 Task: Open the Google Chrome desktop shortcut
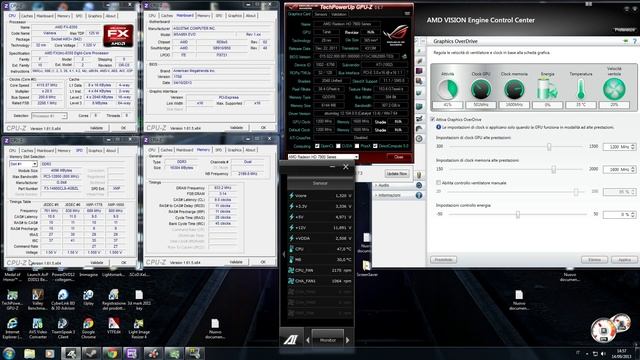click(x=88, y=328)
